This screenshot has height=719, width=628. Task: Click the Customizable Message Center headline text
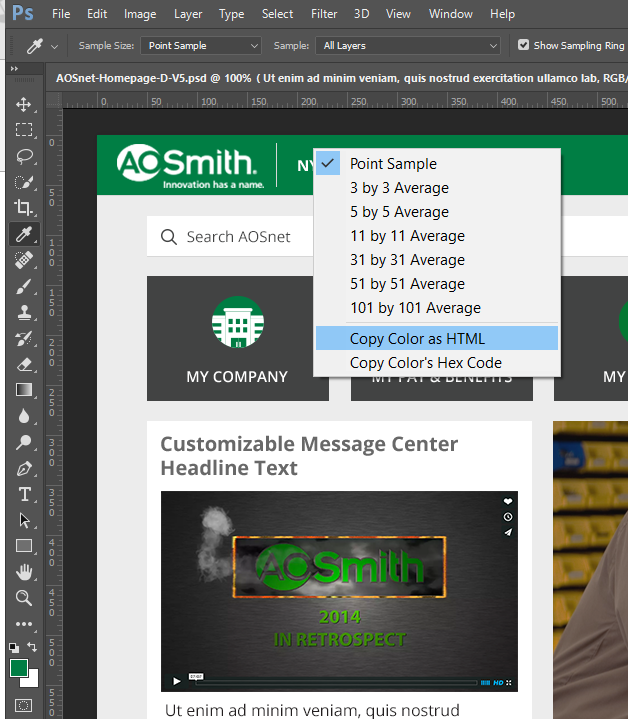pyautogui.click(x=309, y=456)
